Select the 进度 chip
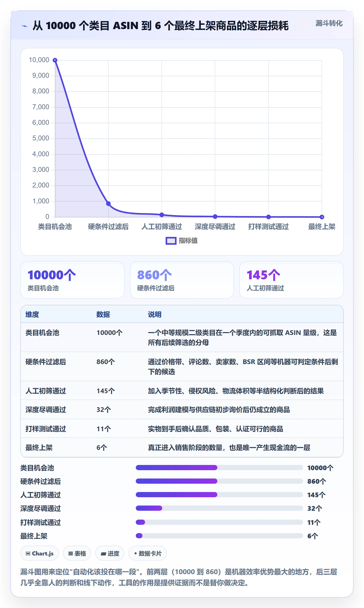 point(110,553)
